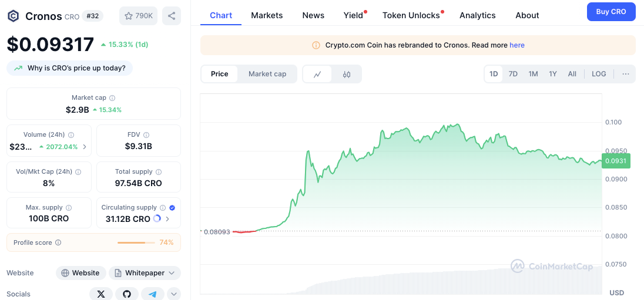
Task: Click Market cap info icon
Action: click(x=112, y=98)
